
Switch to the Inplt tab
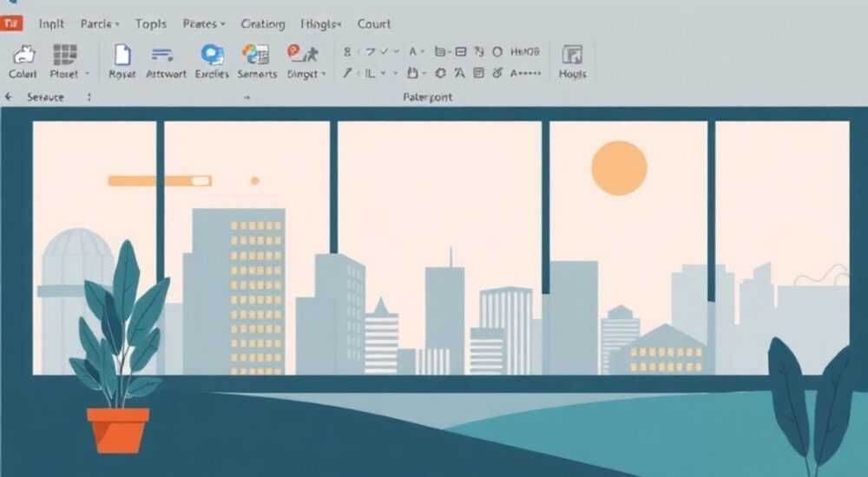click(51, 23)
